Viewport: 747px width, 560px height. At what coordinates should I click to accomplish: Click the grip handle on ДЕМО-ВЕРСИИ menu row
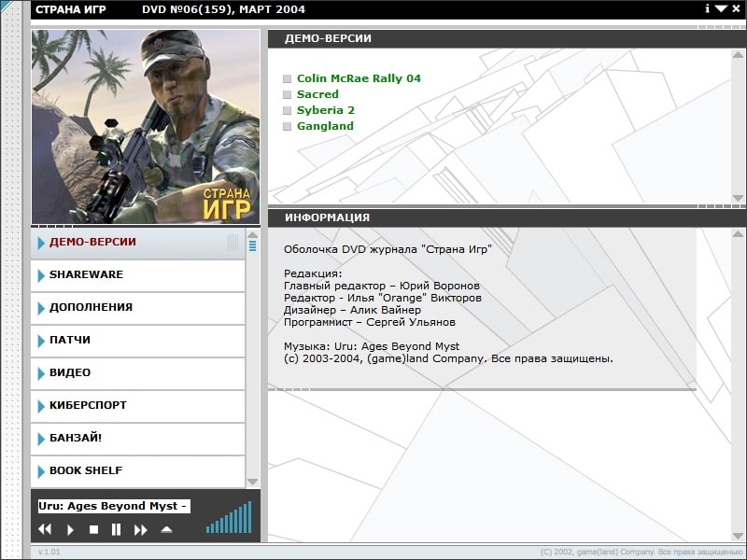[x=233, y=243]
